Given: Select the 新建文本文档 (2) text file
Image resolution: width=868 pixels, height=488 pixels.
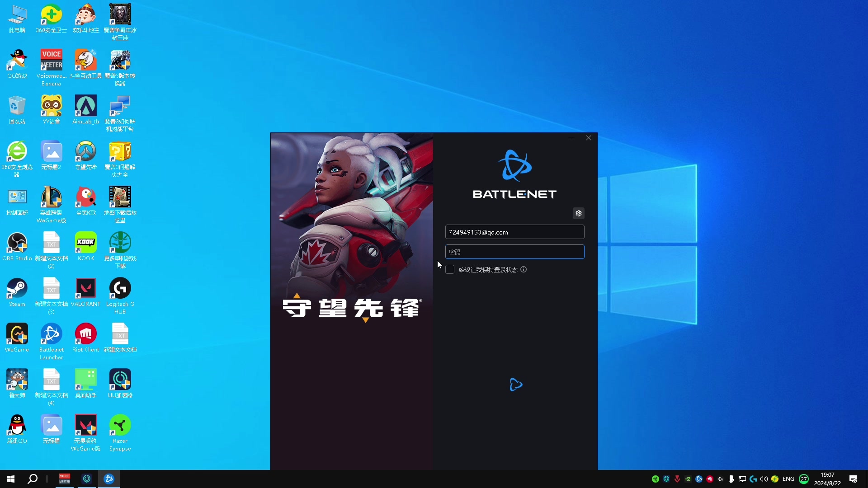Looking at the screenshot, I should 52,250.
